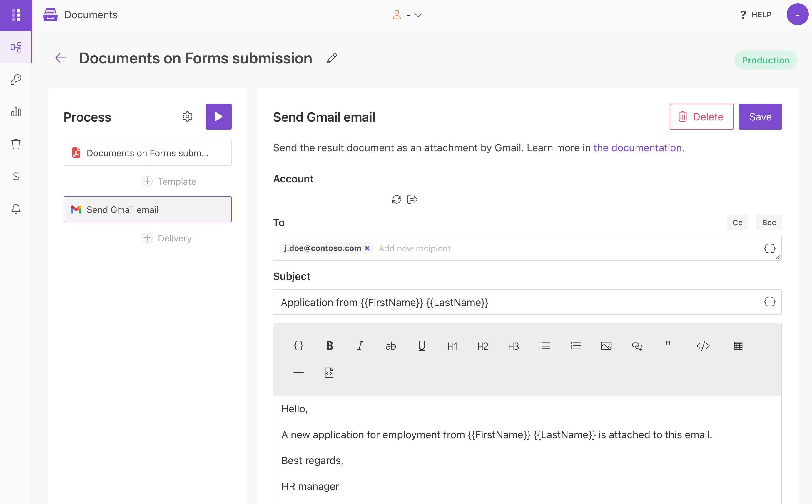
Task: Toggle bold formatting
Action: click(x=330, y=346)
